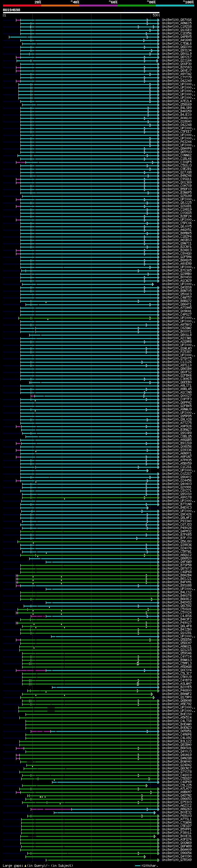The width and height of the screenshot is (197, 868).
Task: Click the orange ~40% identity legend segment
Action: tap(60, 6)
